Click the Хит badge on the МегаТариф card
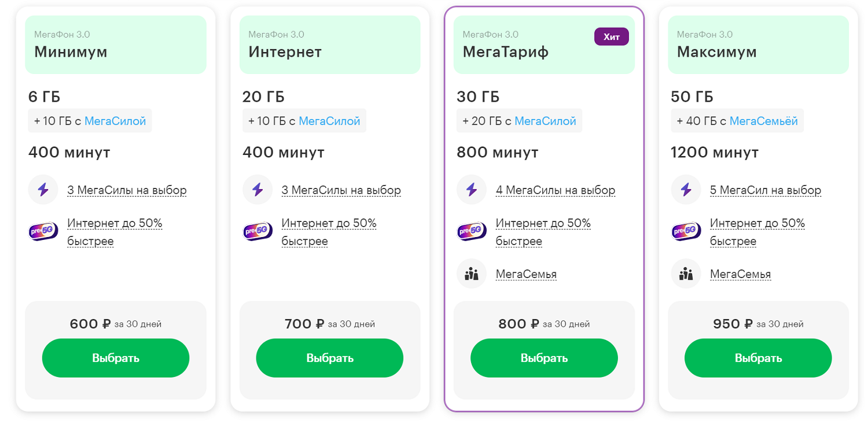This screenshot has height=422, width=868. (612, 37)
